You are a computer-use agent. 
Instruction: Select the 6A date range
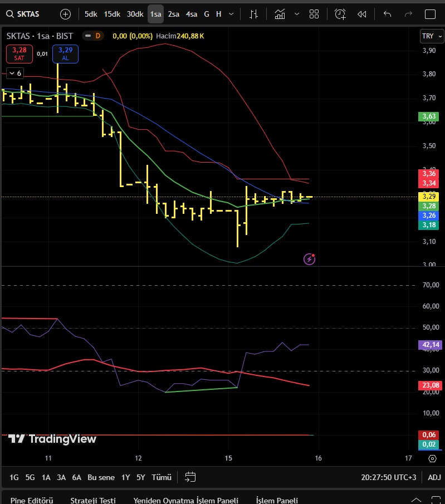coord(76,477)
